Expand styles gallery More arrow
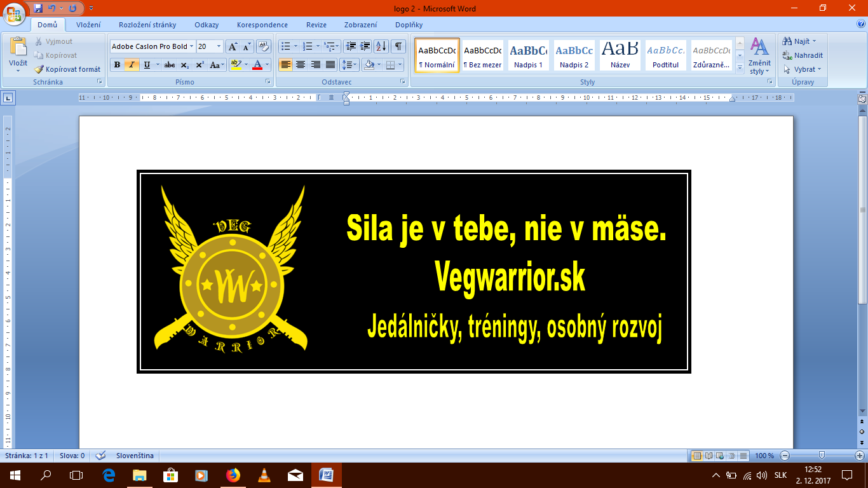The height and width of the screenshot is (488, 868). coord(740,68)
